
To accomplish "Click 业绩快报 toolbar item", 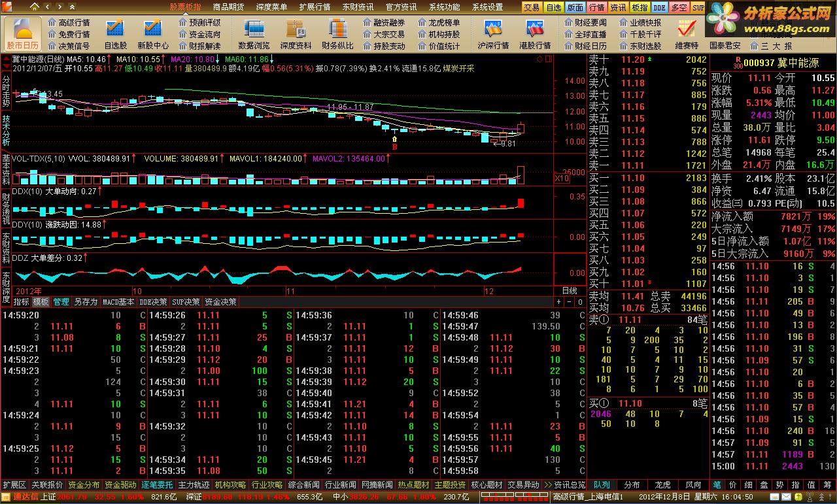I will (x=640, y=22).
